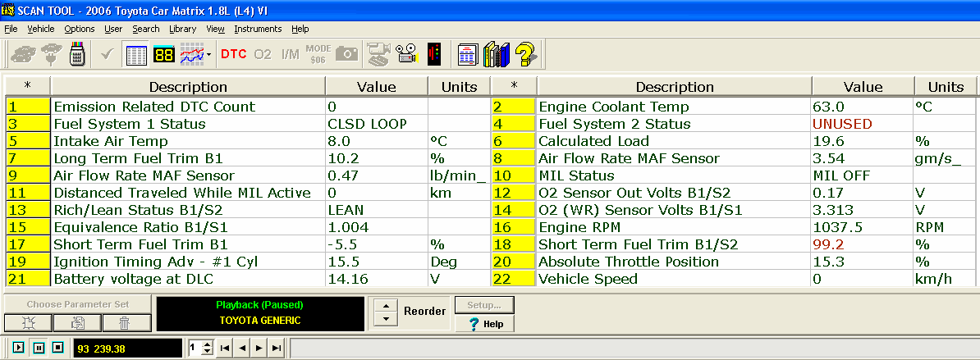Screen dimensions: 980x360
Task: Click the red 99.2 value cell
Action: 863,244
